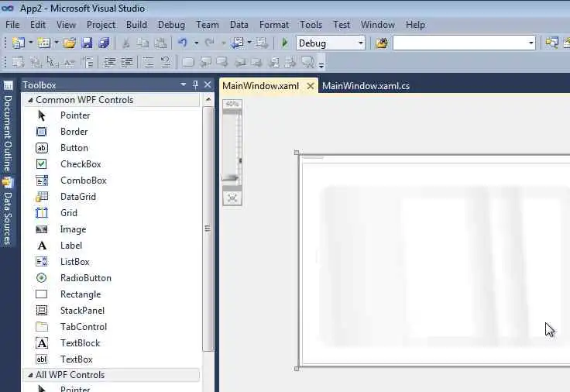
Task: Click the New Project toolbar icon
Action: (x=18, y=43)
